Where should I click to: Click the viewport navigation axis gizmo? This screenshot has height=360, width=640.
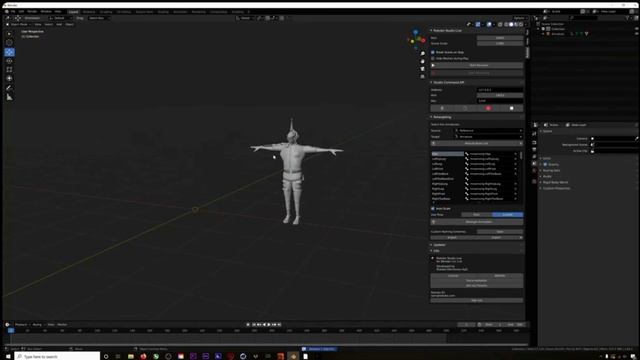416,39
